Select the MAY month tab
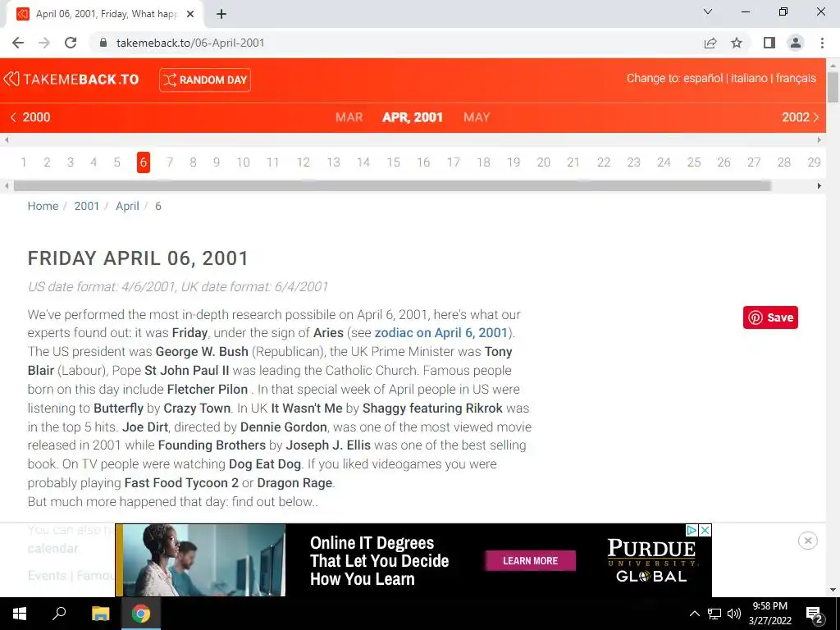This screenshot has height=630, width=840. click(x=477, y=117)
